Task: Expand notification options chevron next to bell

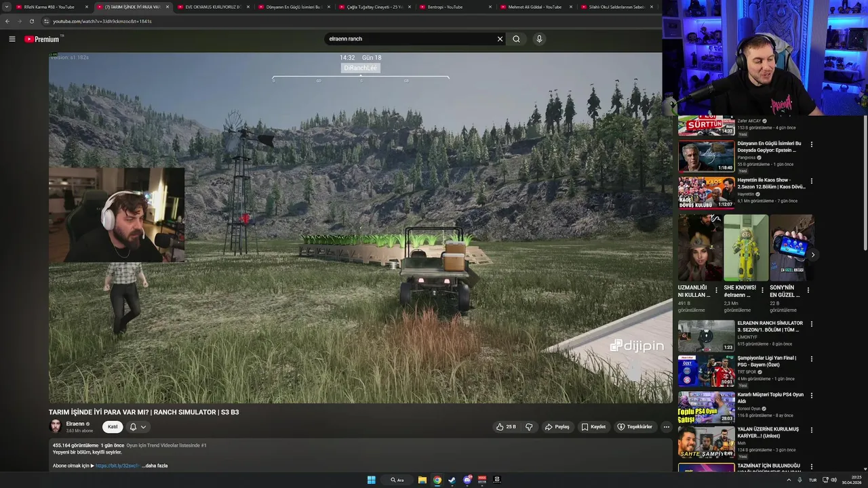Action: (x=143, y=427)
